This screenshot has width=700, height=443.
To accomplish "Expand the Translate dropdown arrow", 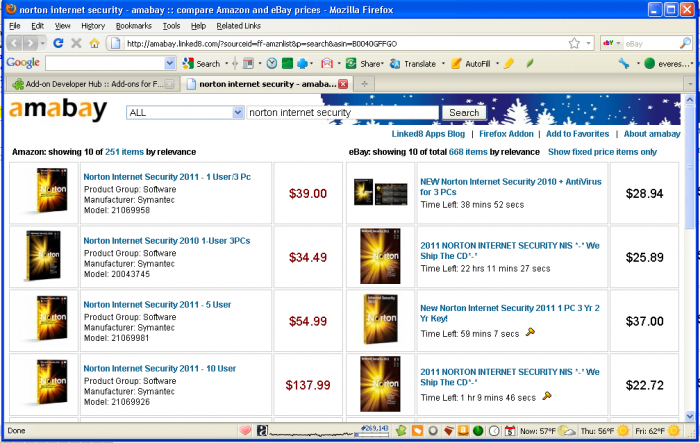I will 443,64.
